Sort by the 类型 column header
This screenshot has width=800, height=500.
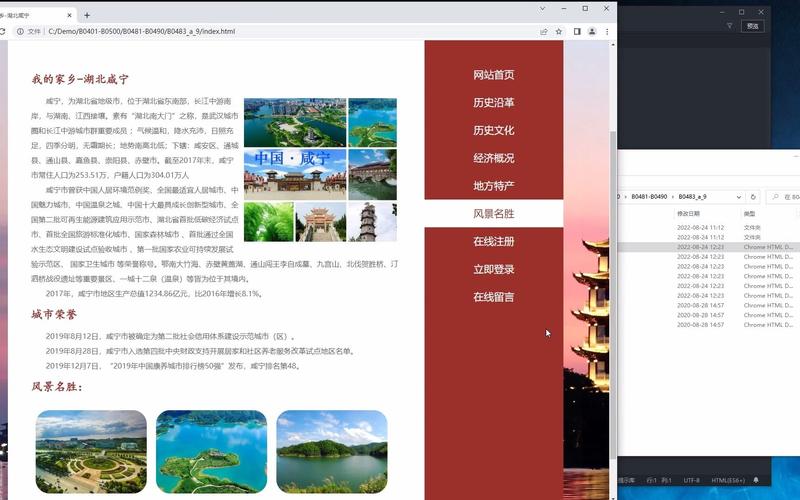749,214
